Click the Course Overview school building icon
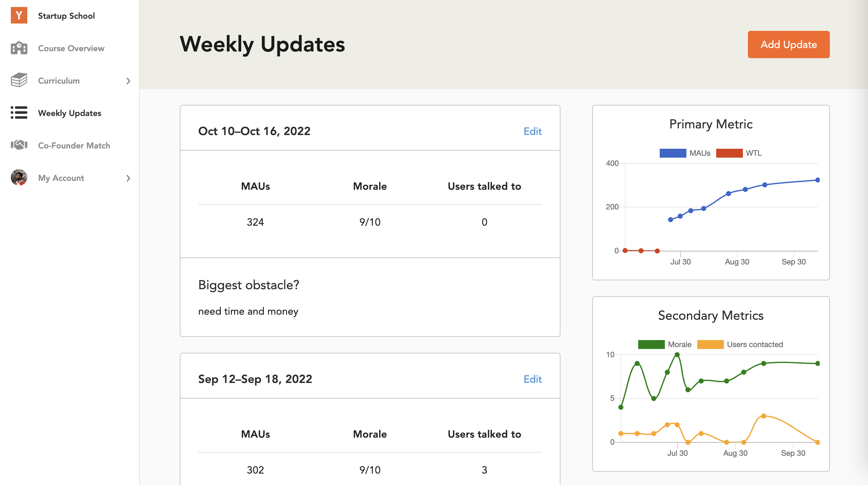The height and width of the screenshot is (485, 868). (x=19, y=48)
